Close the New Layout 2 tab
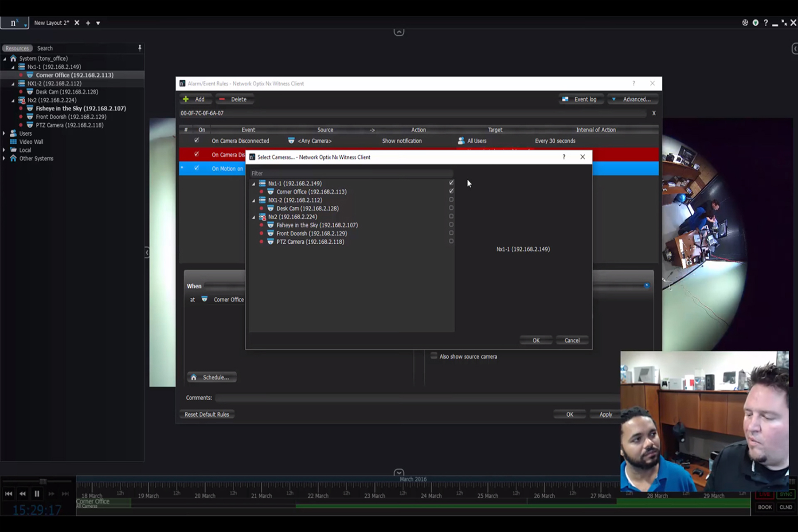798x532 pixels. [77, 23]
